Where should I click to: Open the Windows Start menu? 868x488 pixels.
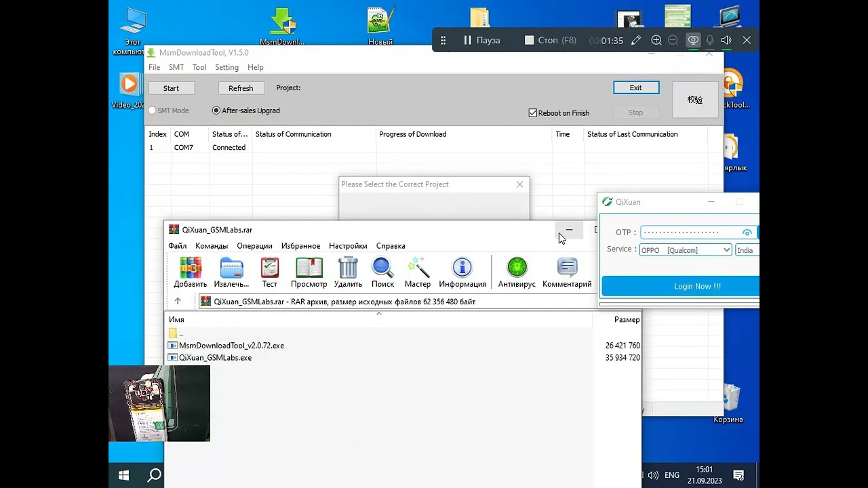124,475
